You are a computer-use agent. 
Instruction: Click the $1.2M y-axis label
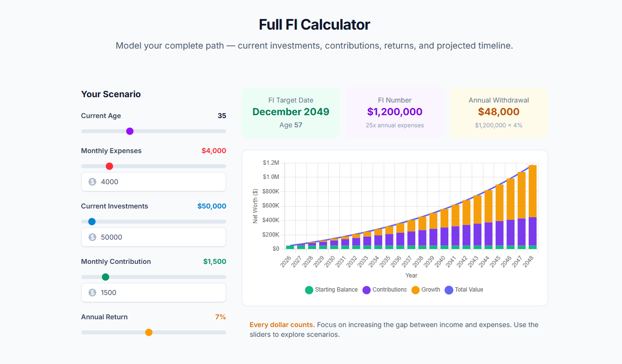271,162
